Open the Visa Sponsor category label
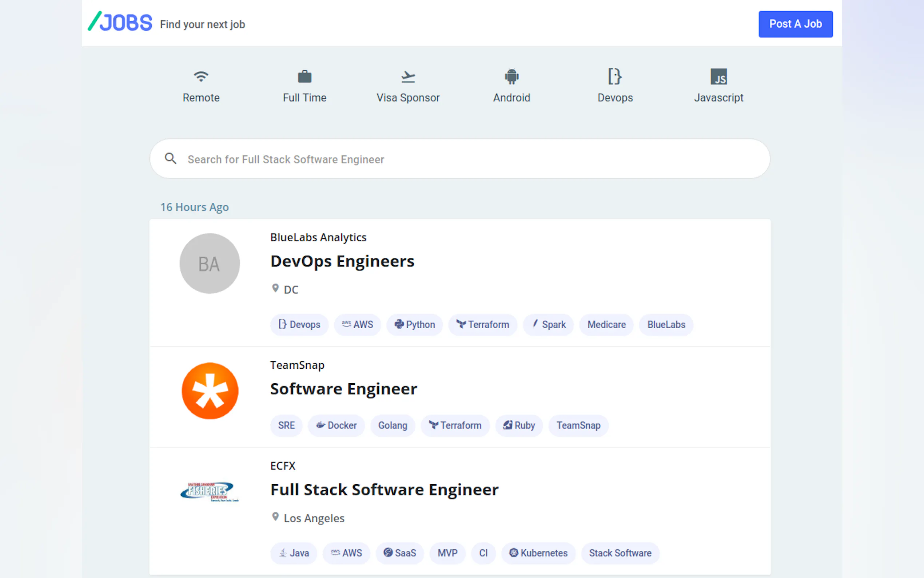This screenshot has width=924, height=578. point(408,98)
